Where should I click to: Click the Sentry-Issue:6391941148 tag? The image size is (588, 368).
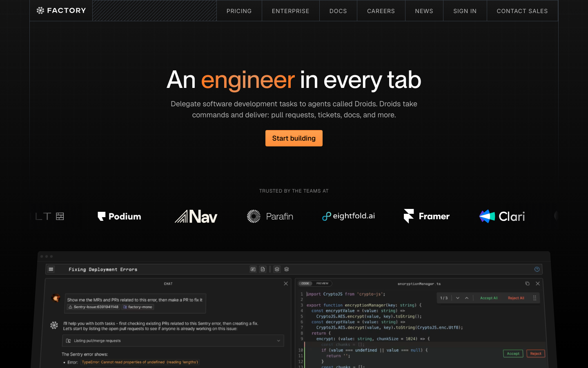(x=94, y=307)
